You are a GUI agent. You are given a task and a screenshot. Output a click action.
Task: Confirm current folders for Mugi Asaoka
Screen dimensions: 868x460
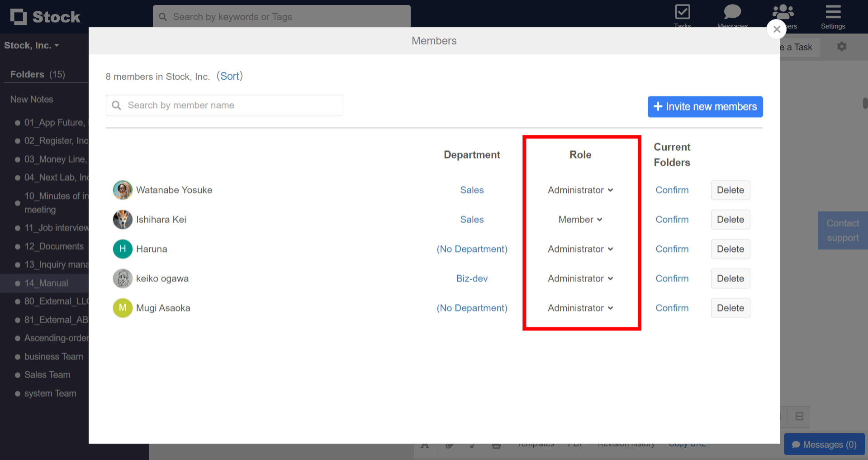click(x=672, y=308)
